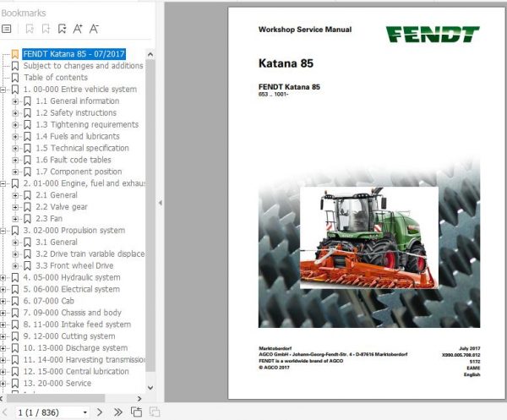Viewport: 507px width, 420px height.
Task: Click bookmarks horizontal scrollbar right arrow
Action: [139, 399]
